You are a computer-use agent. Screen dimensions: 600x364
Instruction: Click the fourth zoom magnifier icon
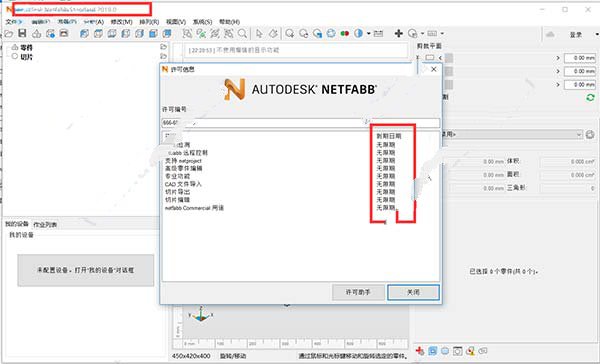(x=228, y=34)
